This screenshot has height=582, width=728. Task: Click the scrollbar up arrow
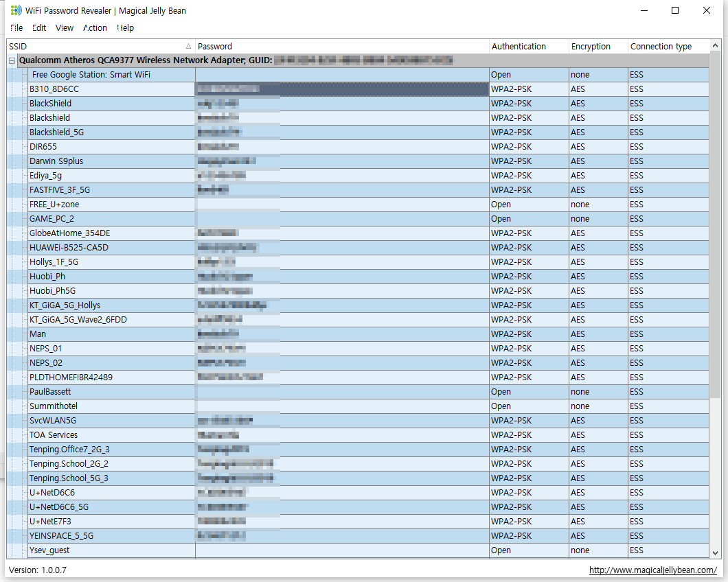[715, 45]
